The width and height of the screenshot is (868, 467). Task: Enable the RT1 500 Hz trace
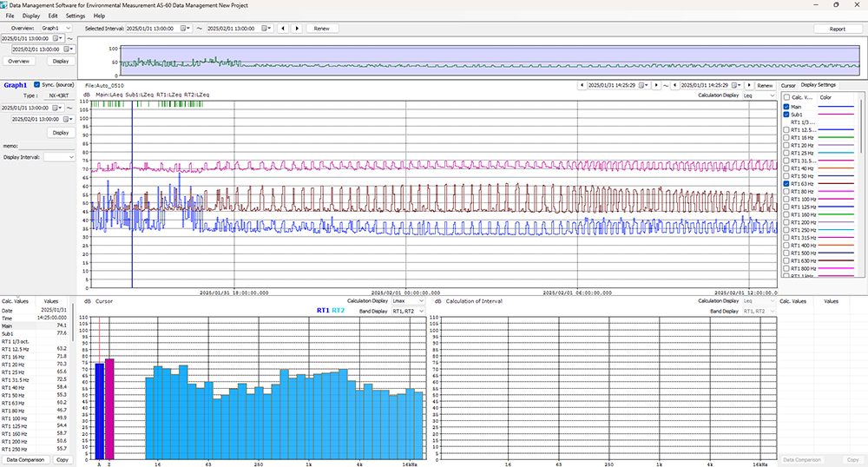point(786,253)
